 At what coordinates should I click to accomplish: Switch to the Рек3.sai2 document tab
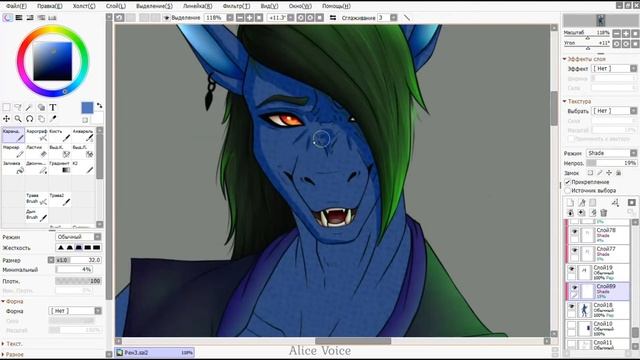click(154, 352)
